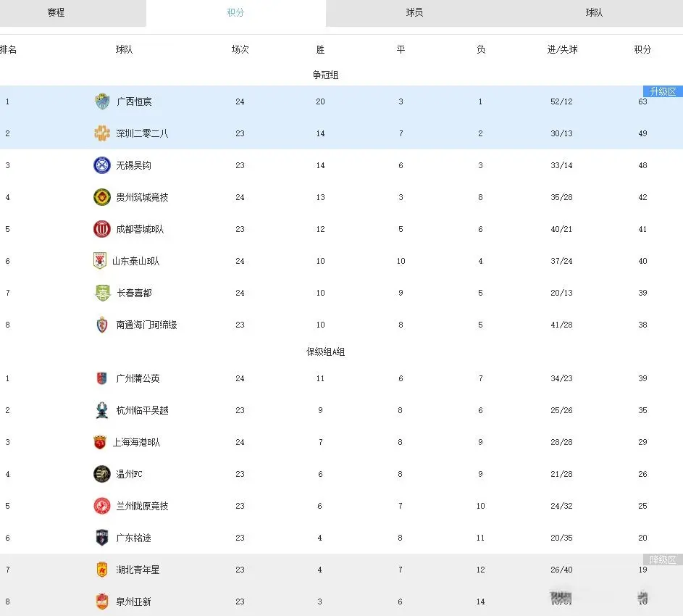Click the 贵州筑城竞技 team badge icon

(x=102, y=197)
